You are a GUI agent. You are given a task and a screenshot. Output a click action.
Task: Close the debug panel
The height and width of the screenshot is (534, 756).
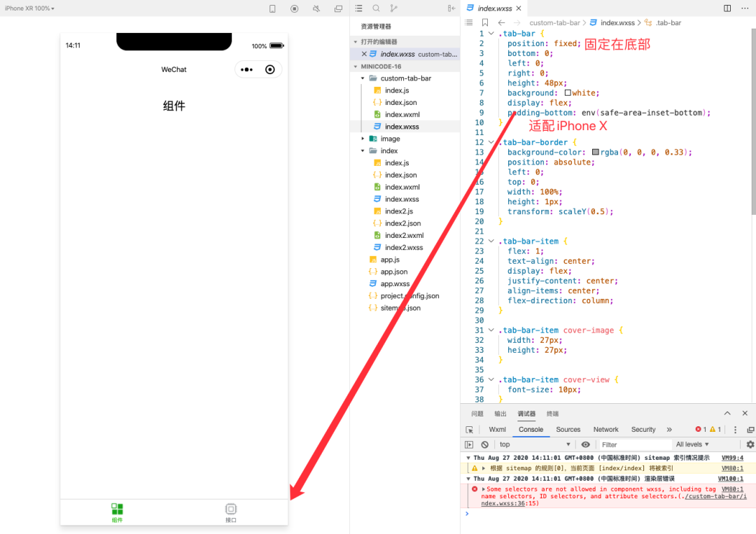(745, 414)
